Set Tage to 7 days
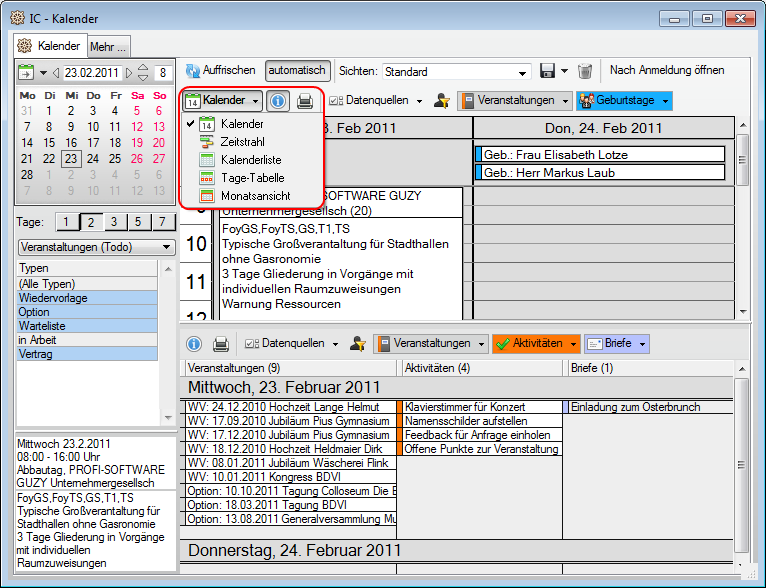The height and width of the screenshot is (588, 766). click(x=162, y=222)
